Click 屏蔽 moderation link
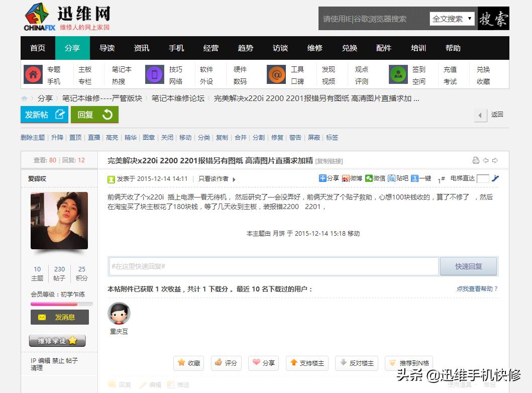The image size is (532, 393). pos(314,137)
